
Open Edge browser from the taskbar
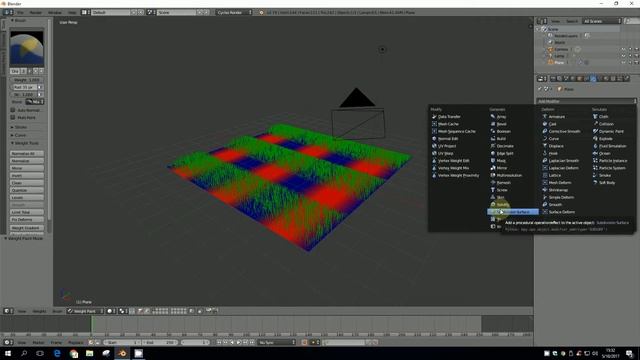[57, 353]
